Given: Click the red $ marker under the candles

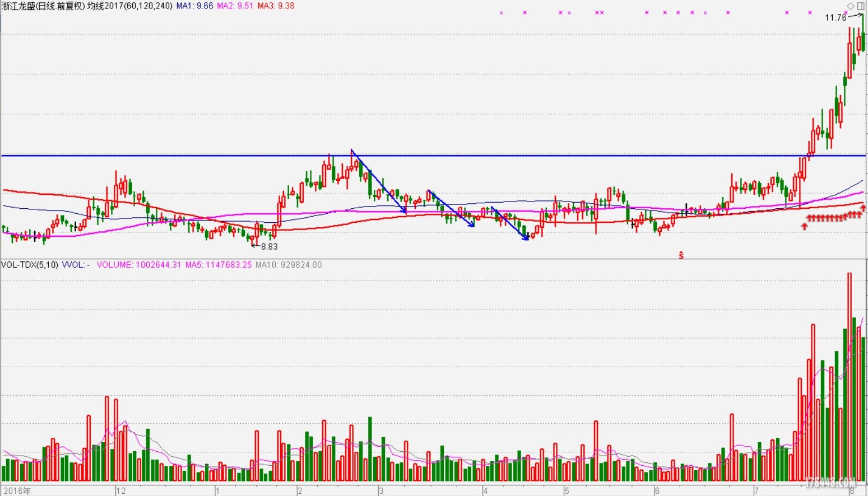Looking at the screenshot, I should click(x=681, y=255).
